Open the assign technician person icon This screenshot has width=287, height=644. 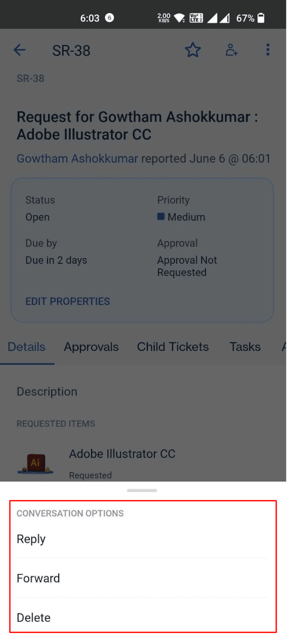click(231, 50)
